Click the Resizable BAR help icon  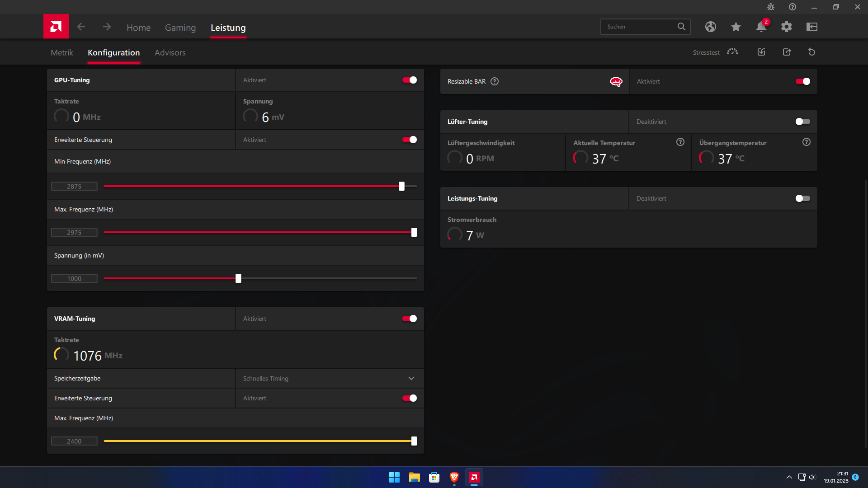(x=495, y=81)
